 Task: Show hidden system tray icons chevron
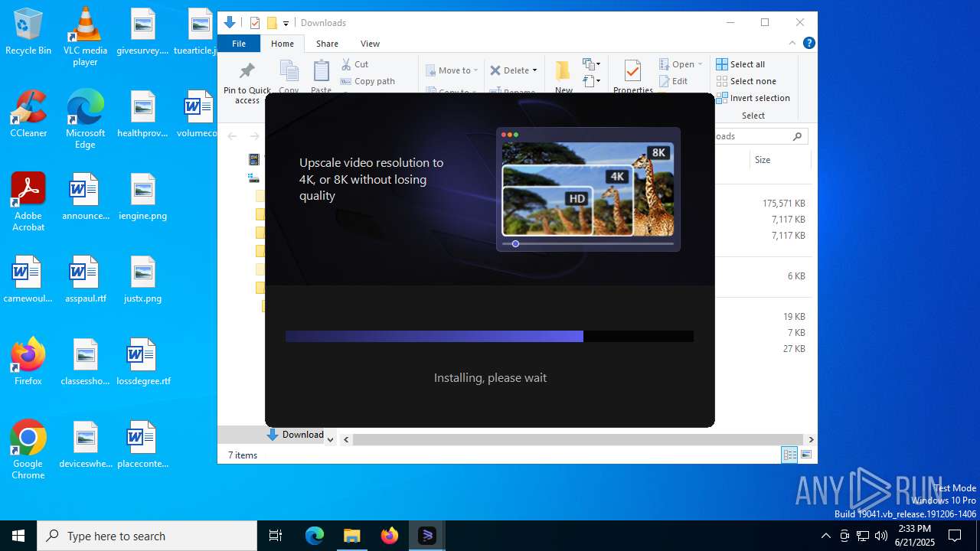coord(825,536)
